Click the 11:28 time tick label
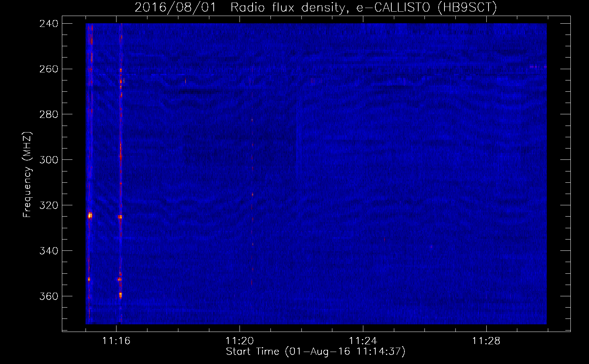The height and width of the screenshot is (364, 589). (x=486, y=341)
